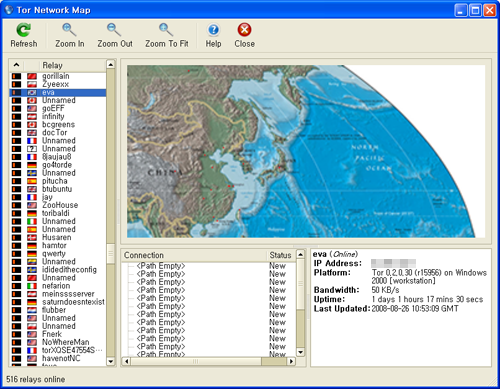Click the flag icon beside flubber
The width and height of the screenshot is (500, 389).
click(x=32, y=310)
